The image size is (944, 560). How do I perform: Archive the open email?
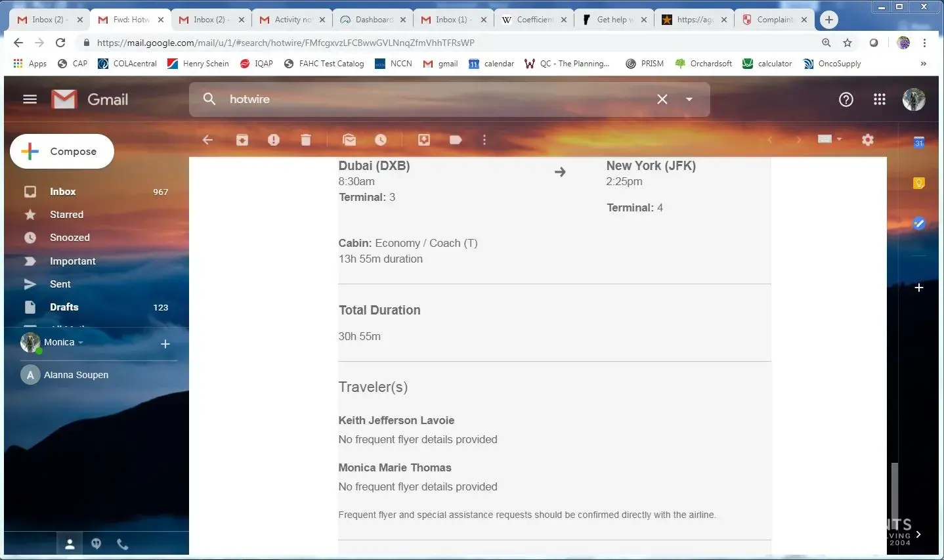click(242, 140)
